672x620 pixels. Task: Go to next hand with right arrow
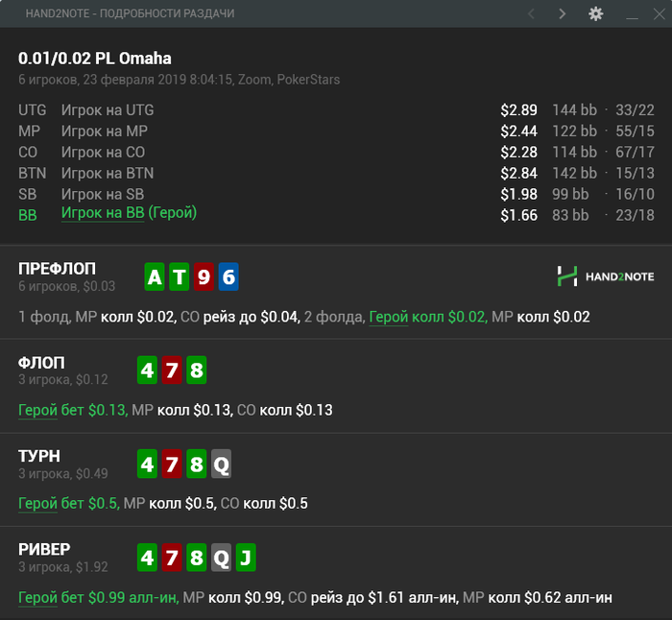pos(563,13)
